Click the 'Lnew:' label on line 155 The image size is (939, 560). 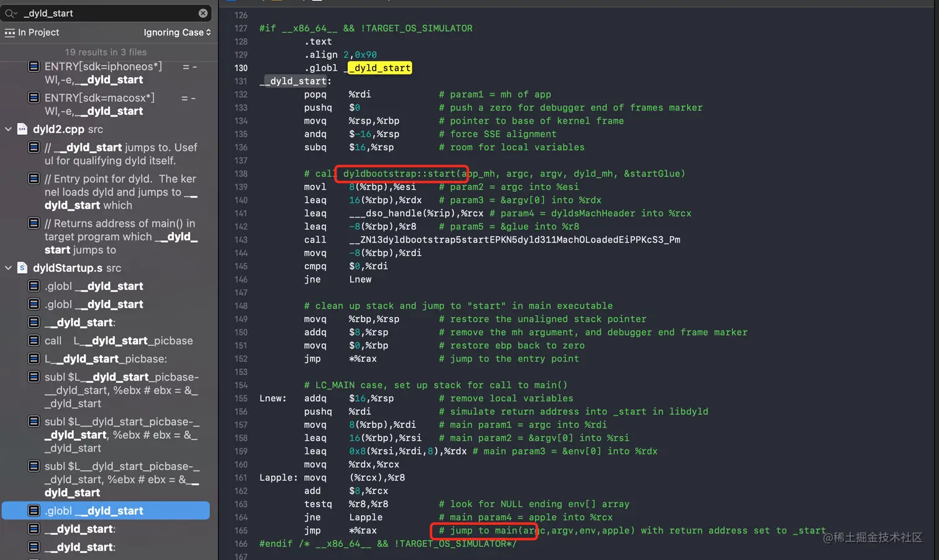click(273, 399)
